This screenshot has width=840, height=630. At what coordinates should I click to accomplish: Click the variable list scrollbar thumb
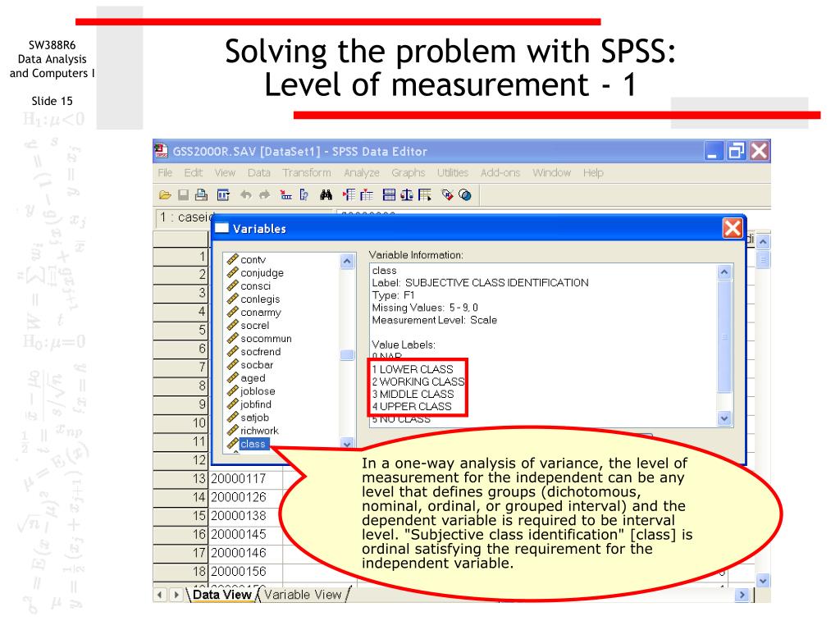[347, 354]
